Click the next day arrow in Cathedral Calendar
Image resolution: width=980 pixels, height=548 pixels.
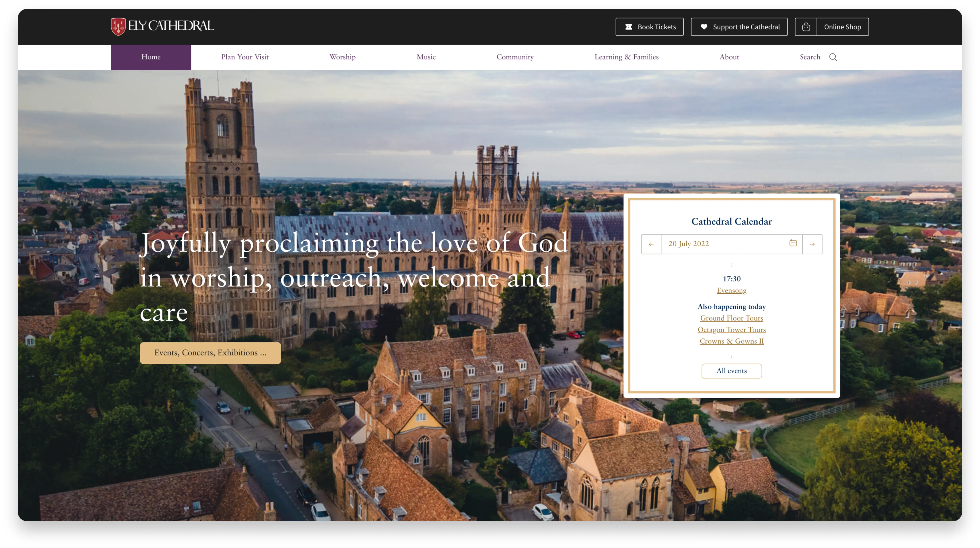tap(812, 244)
